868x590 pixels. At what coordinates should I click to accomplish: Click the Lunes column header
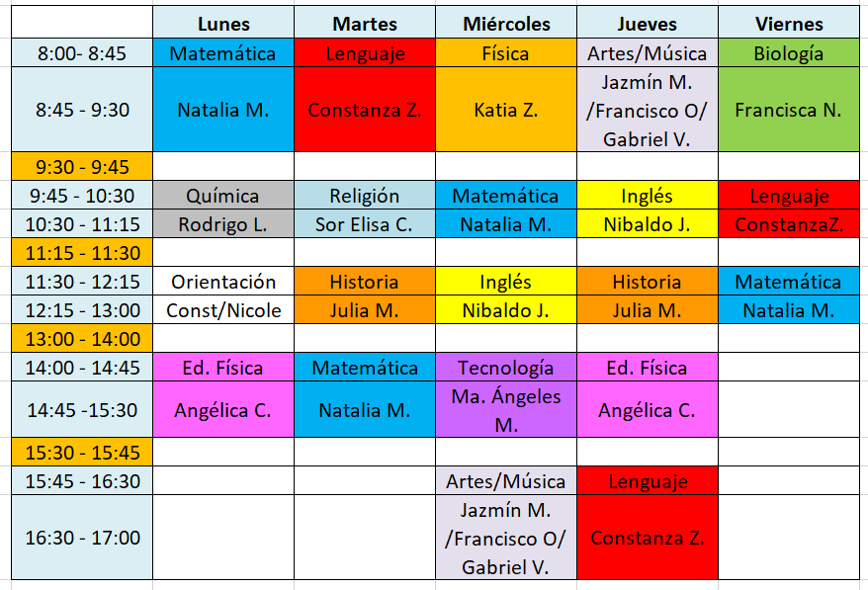coord(223,24)
